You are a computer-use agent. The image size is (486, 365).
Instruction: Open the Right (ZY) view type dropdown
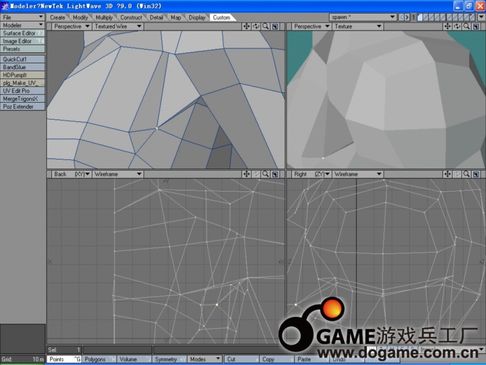click(x=311, y=174)
